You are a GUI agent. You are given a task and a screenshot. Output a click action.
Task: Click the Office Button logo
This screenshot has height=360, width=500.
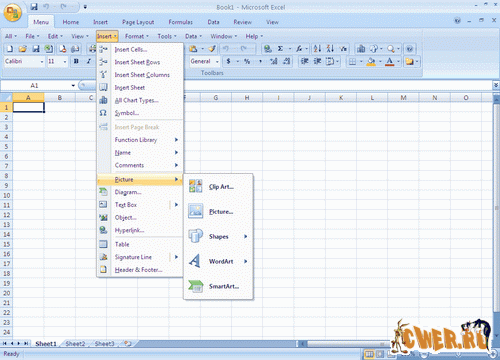click(13, 13)
